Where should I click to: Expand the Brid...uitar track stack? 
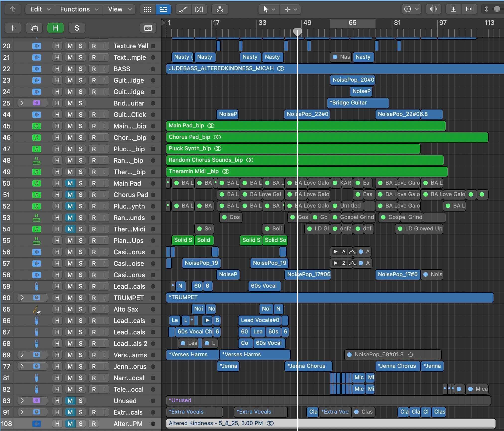pyautogui.click(x=22, y=103)
